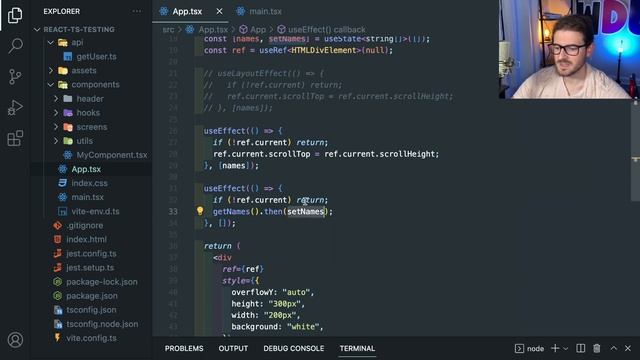Image resolution: width=640 pixels, height=360 pixels.
Task: Click the src breadcrumb segment
Action: (x=168, y=30)
